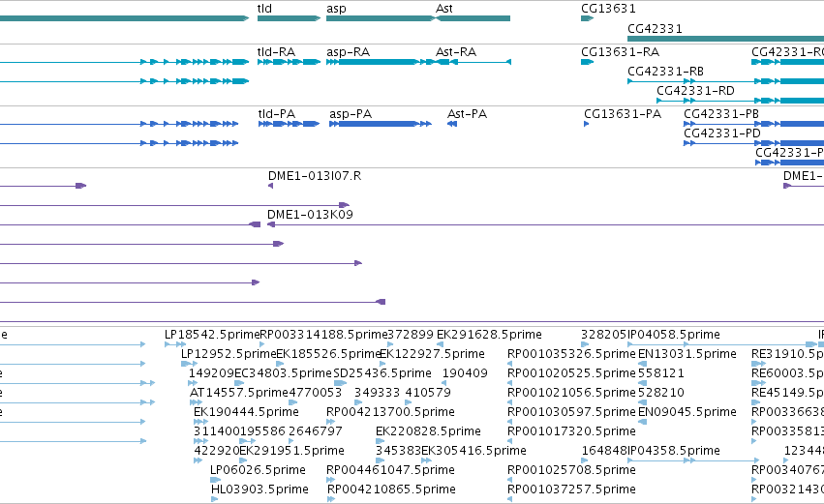Screen dimensions: 824x504
Task: Click the CG42331-PD protein feature
Action: [753, 143]
